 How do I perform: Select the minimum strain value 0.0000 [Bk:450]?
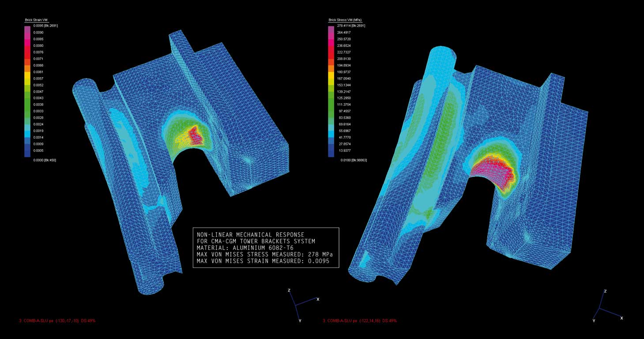point(45,160)
